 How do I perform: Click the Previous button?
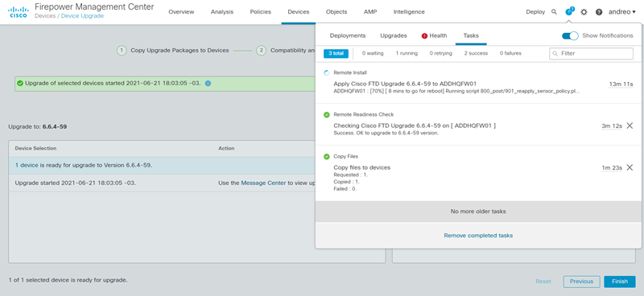click(581, 282)
